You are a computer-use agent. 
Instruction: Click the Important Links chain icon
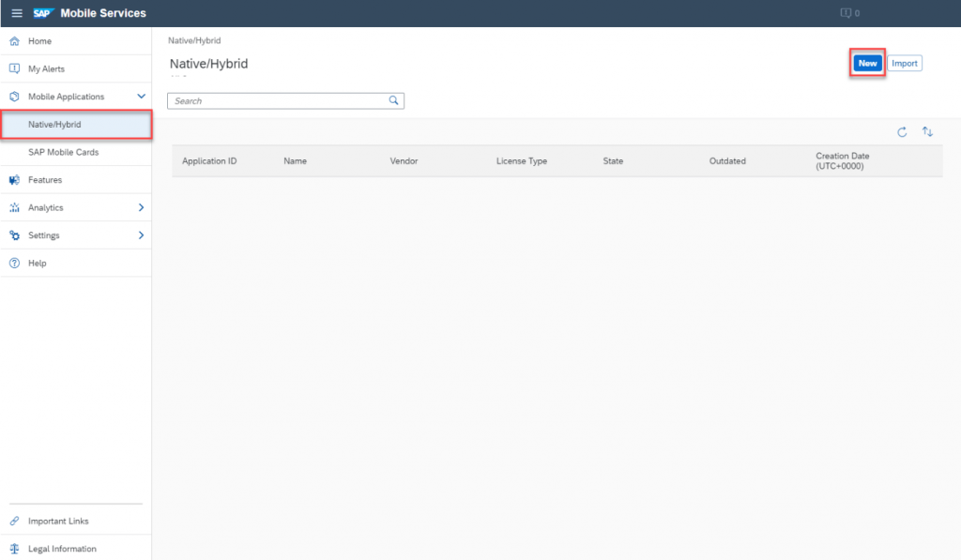tap(15, 521)
